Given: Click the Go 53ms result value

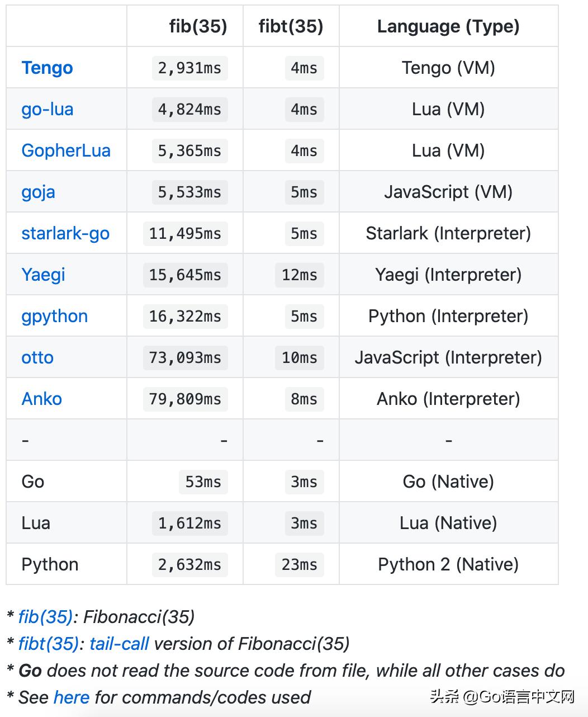Looking at the screenshot, I should point(203,482).
